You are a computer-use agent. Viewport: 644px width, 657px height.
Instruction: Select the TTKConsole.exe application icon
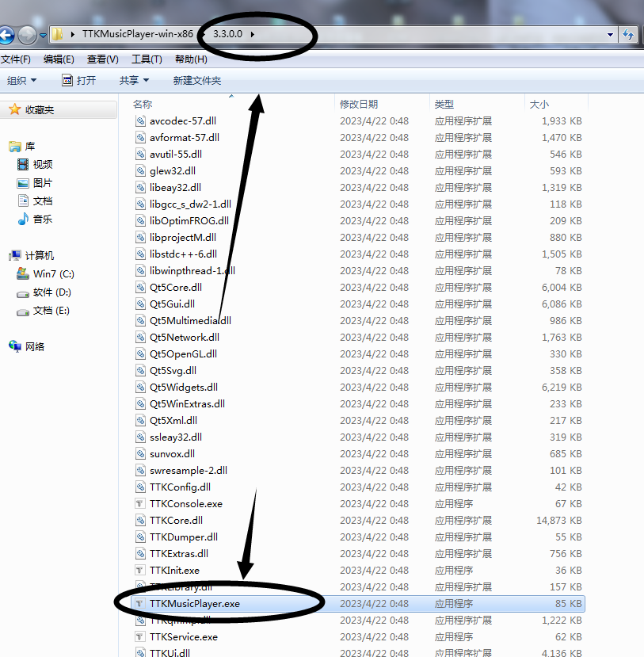click(140, 503)
